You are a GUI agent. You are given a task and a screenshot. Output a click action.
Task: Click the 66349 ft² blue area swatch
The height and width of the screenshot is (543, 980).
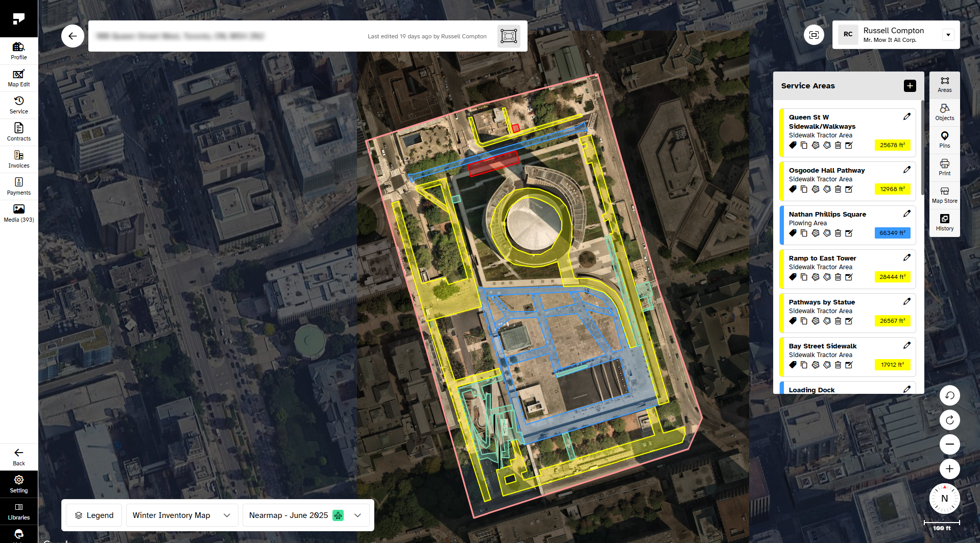(x=893, y=233)
